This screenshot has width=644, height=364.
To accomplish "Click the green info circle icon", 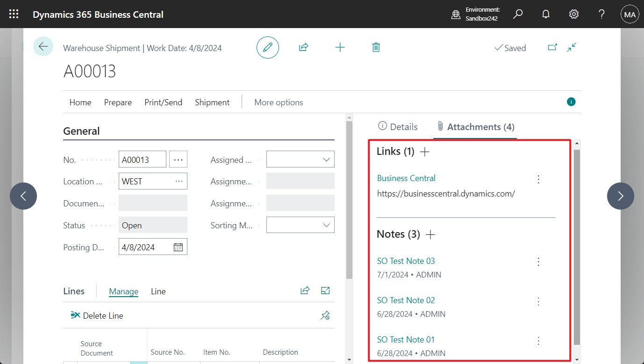I will click(x=571, y=102).
